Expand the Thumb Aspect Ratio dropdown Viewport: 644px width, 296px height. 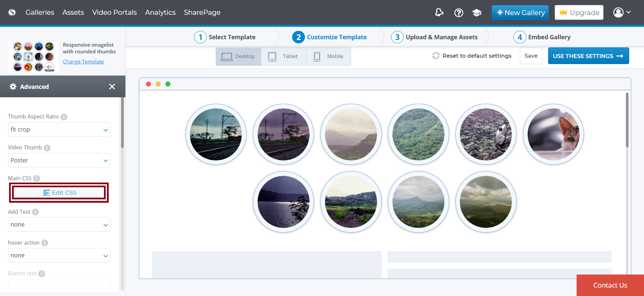[x=59, y=130]
